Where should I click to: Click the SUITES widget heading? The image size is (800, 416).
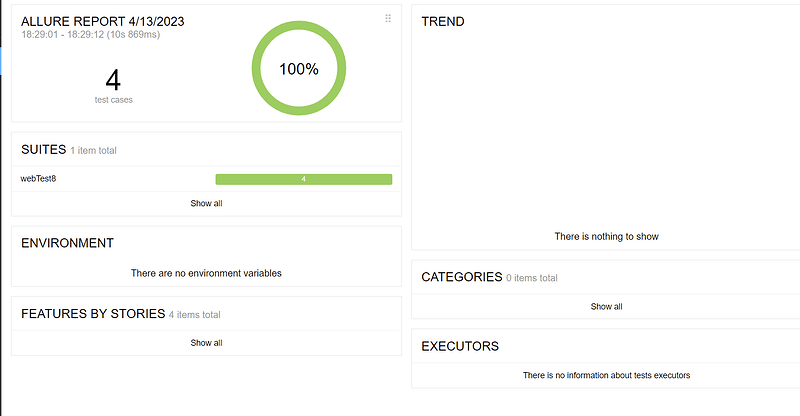(43, 150)
